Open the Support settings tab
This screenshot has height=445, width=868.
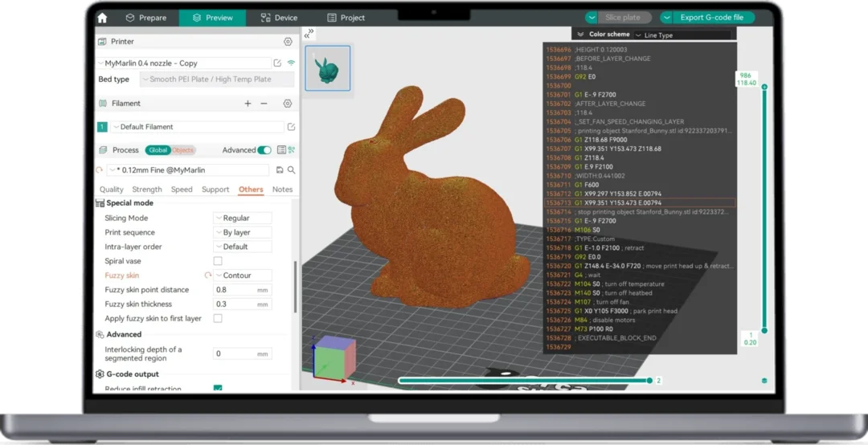click(x=215, y=190)
